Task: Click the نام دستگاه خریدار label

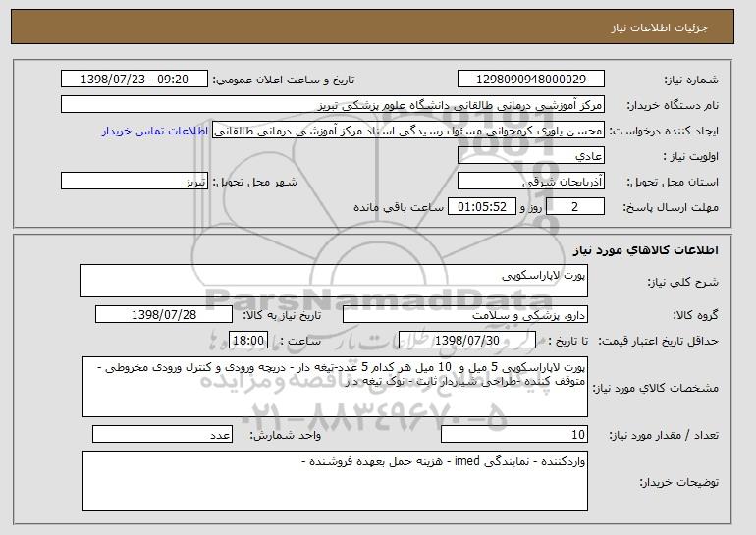Action: pyautogui.click(x=673, y=106)
